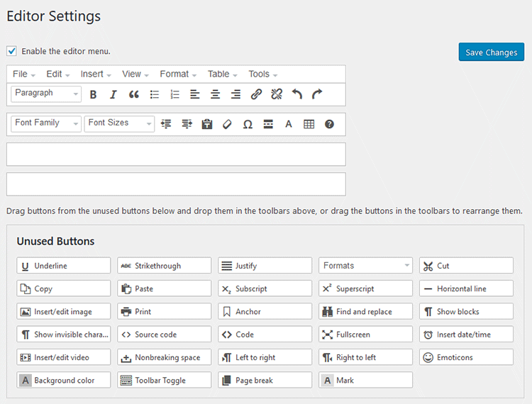Select the Source code button
The width and height of the screenshot is (532, 404).
point(165,334)
